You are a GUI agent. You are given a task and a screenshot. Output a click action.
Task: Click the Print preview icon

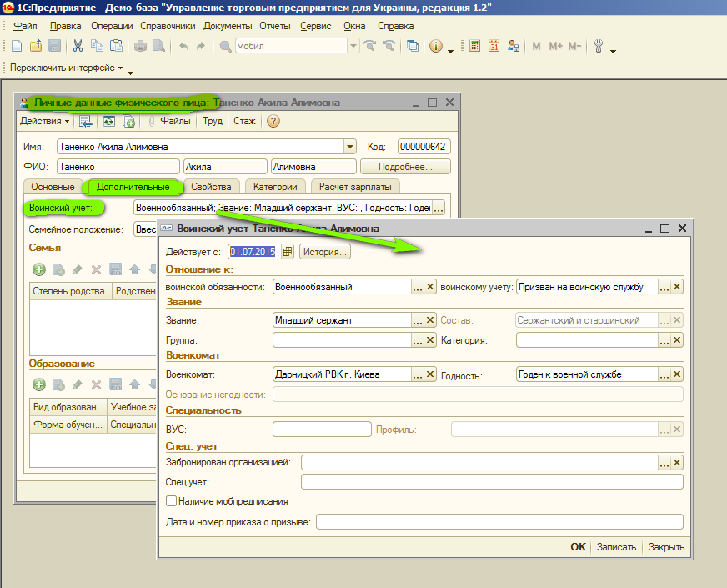158,46
